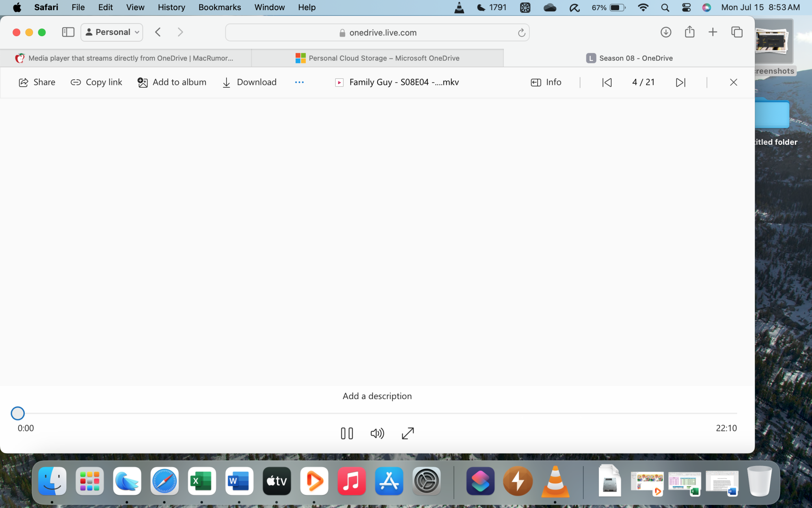This screenshot has height=508, width=812.
Task: Click the video progress slider handle
Action: (x=17, y=413)
